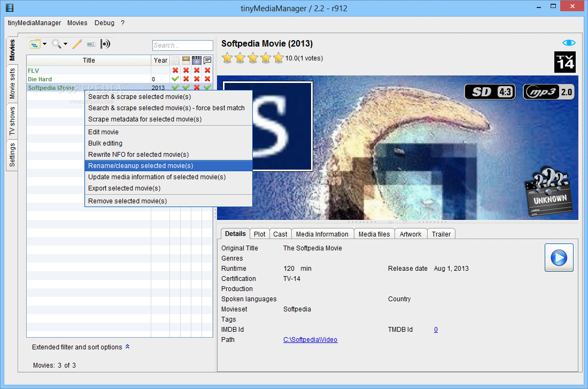Click Die Hard row's trailer red cross
This screenshot has height=389, width=588.
tap(197, 79)
